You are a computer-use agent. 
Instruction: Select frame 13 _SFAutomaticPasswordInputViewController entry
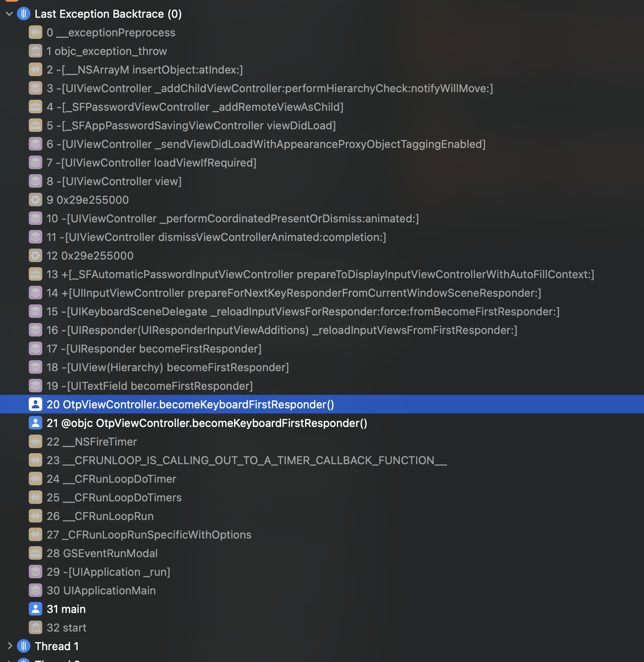click(x=320, y=274)
